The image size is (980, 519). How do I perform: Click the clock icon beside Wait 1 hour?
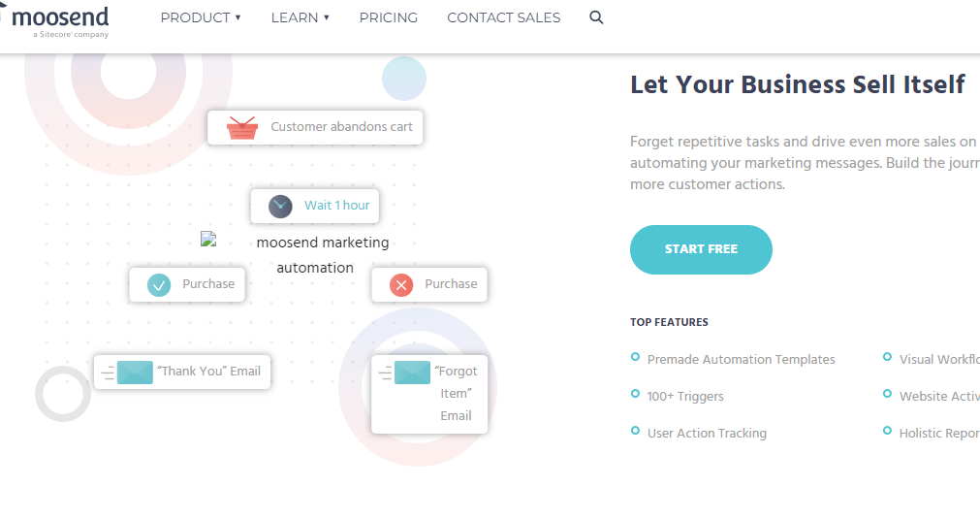tap(280, 207)
